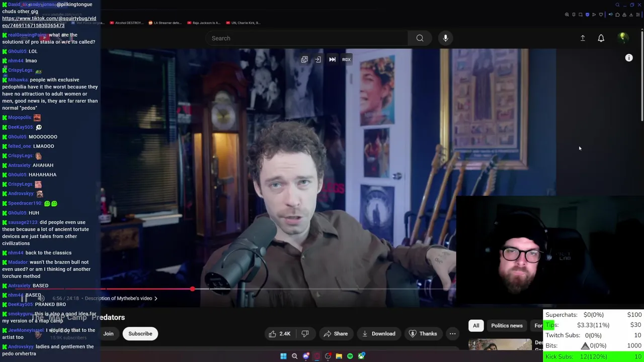Switch to 'Raja Jackson Is A...' browser tab
The height and width of the screenshot is (362, 644).
point(203,23)
